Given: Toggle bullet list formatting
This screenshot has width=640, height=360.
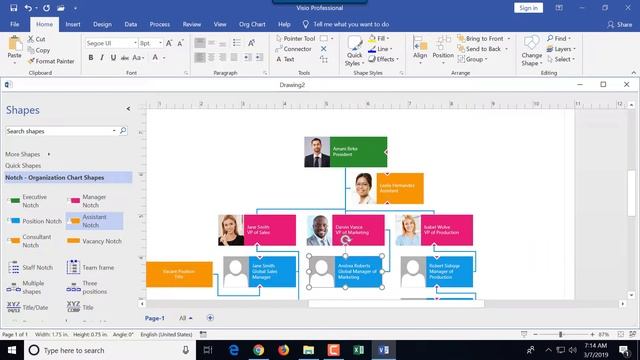Looking at the screenshot, I should coord(237,43).
